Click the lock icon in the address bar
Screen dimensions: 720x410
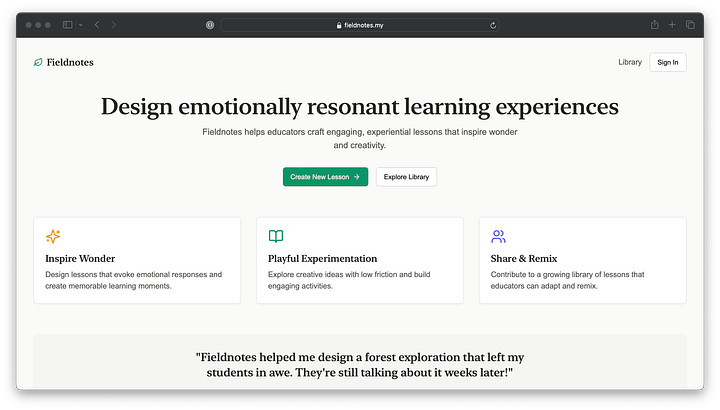click(x=339, y=25)
